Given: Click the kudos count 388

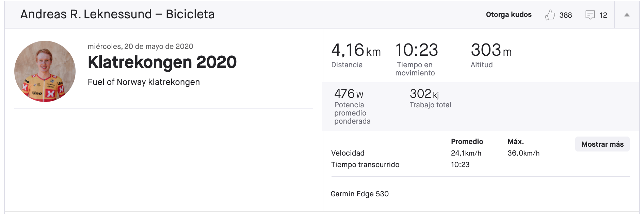Looking at the screenshot, I should pyautogui.click(x=565, y=15).
